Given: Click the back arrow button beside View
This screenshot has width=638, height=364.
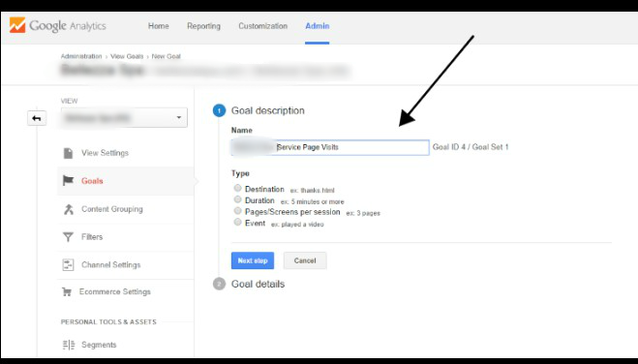Looking at the screenshot, I should click(x=37, y=118).
